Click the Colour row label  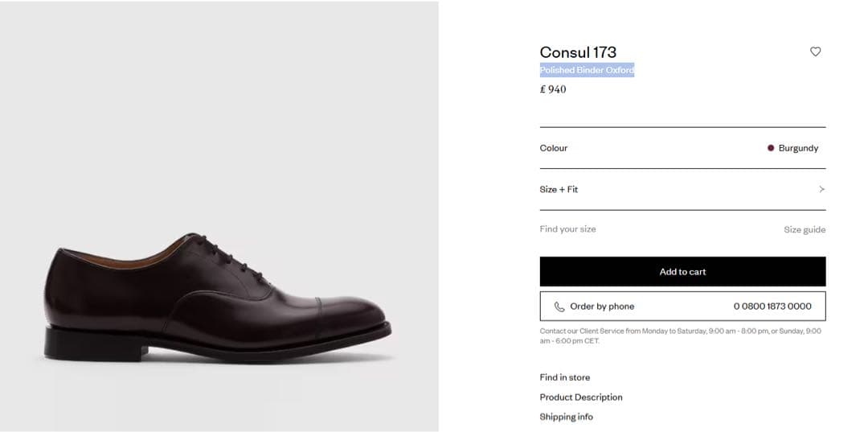tap(554, 148)
